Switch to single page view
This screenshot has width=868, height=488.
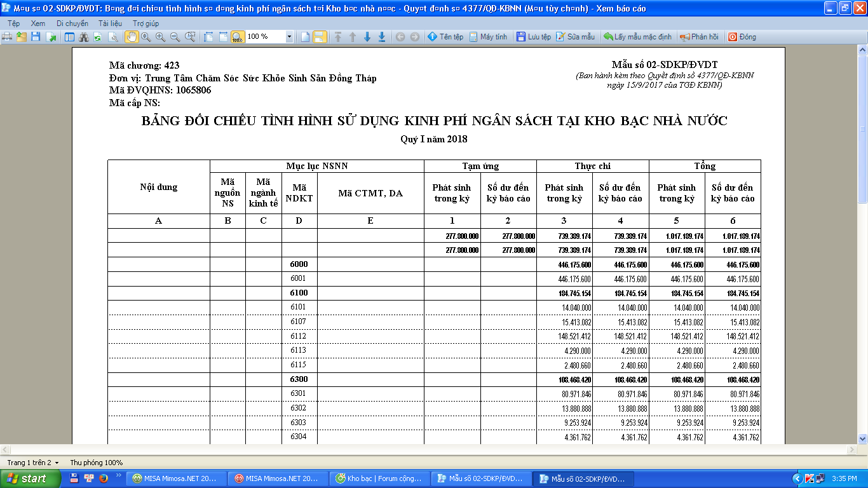[x=305, y=37]
